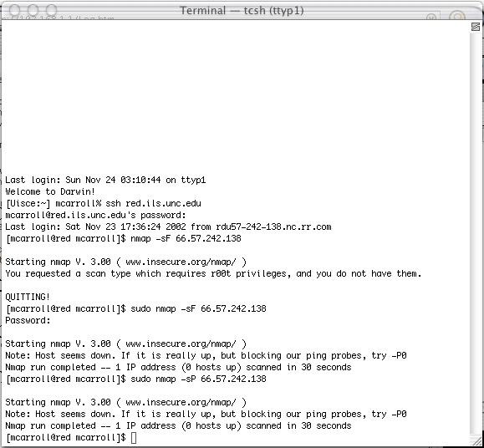Click the www.insecure.org/nmap/ URL in the first scan output
The height and width of the screenshot is (448, 484).
pyautogui.click(x=181, y=262)
